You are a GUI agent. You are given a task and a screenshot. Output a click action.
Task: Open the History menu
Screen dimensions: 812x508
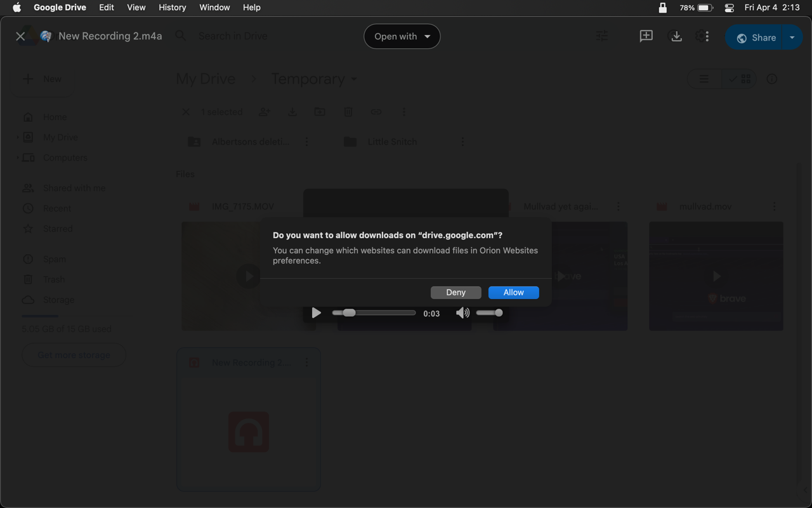pos(172,8)
